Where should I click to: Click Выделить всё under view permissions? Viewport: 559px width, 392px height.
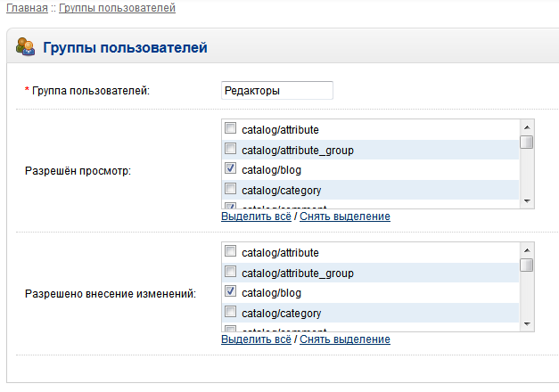pyautogui.click(x=257, y=216)
